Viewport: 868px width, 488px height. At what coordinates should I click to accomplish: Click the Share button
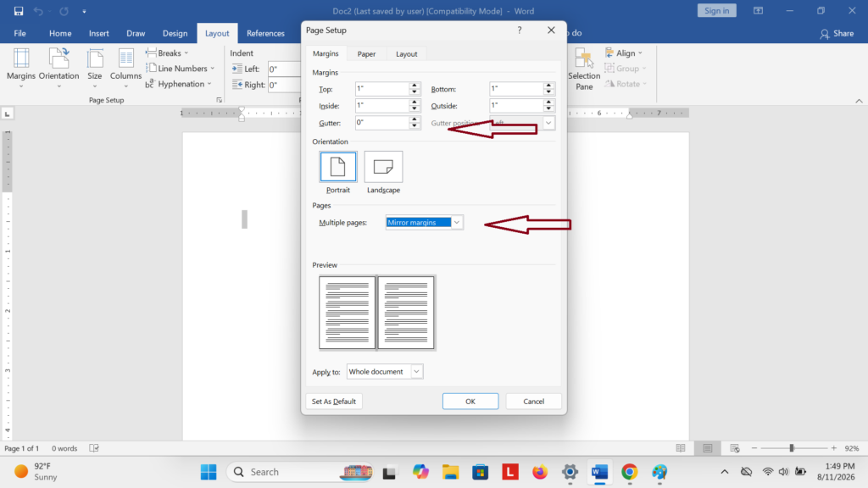coord(837,34)
